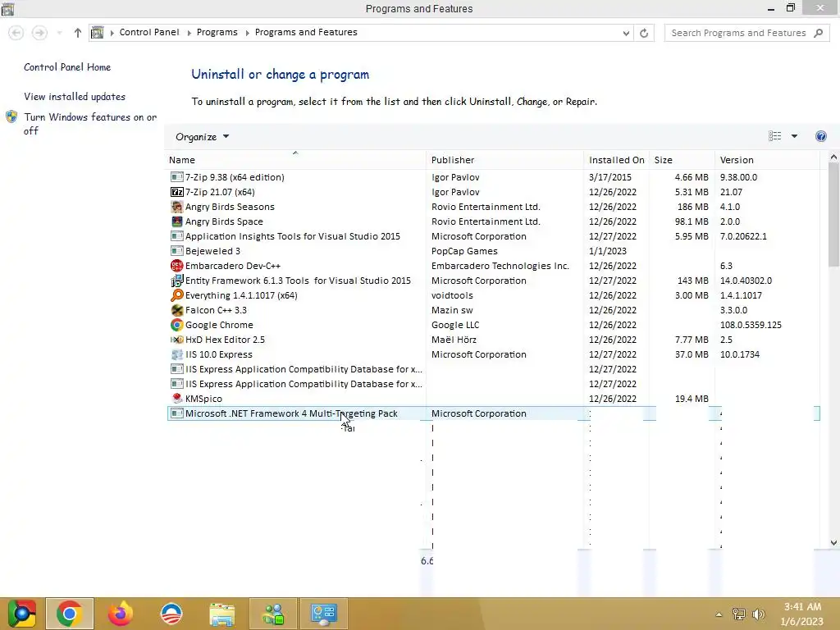This screenshot has height=630, width=840.
Task: Click the Programs breadcrumb
Action: [x=217, y=32]
